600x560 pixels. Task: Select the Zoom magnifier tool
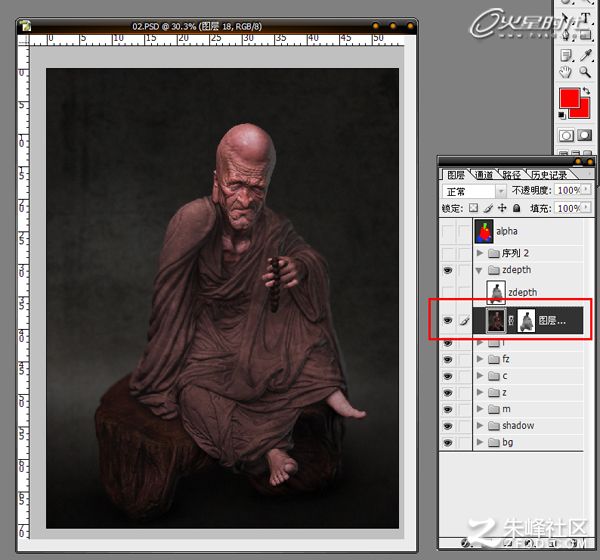pos(585,72)
